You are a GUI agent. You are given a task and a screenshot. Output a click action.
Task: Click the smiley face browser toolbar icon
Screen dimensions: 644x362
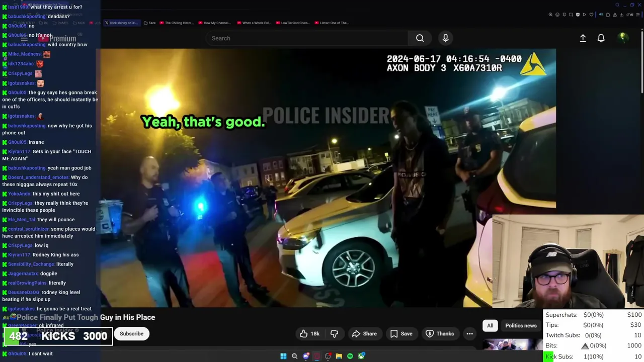point(557,15)
